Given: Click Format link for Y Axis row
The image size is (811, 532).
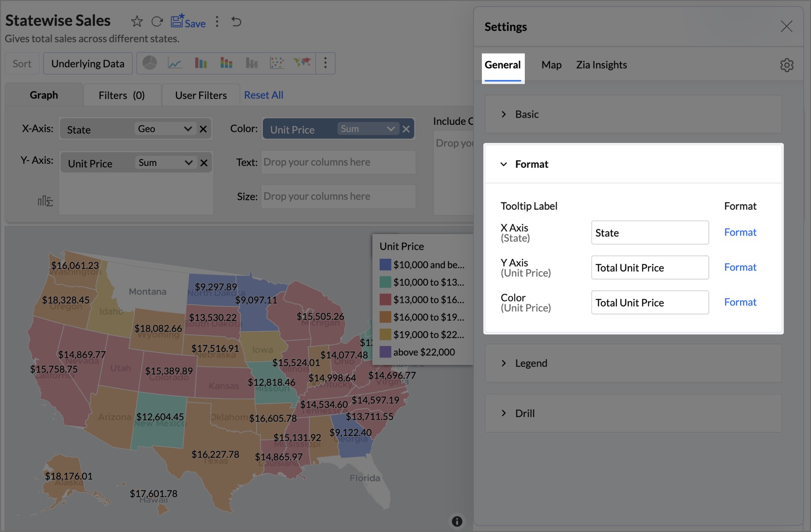Looking at the screenshot, I should 740,268.
